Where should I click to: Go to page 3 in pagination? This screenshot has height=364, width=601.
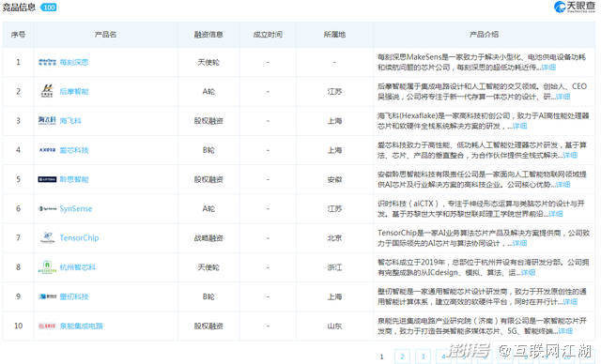(x=423, y=356)
